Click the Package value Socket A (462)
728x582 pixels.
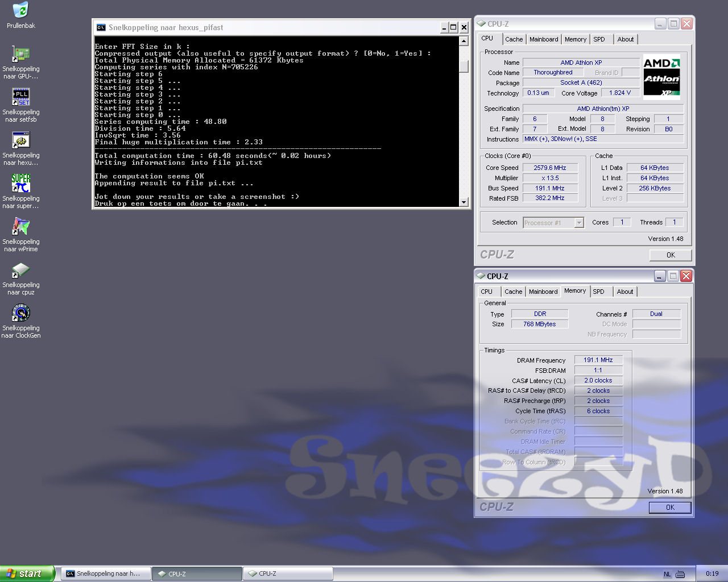point(581,82)
